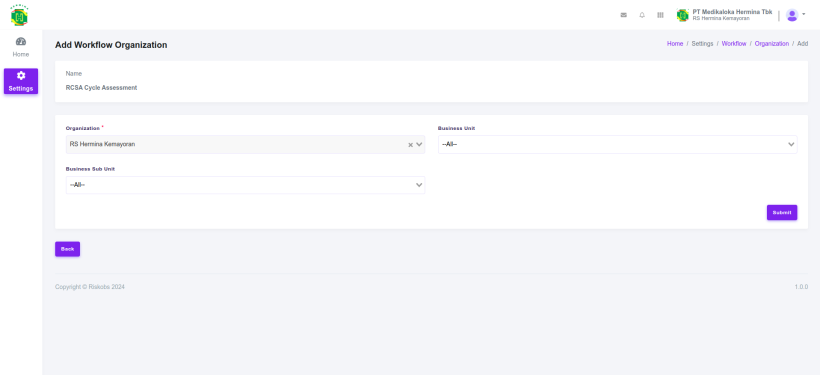Open the user avatar profile menu
820x375 pixels.
click(x=792, y=15)
